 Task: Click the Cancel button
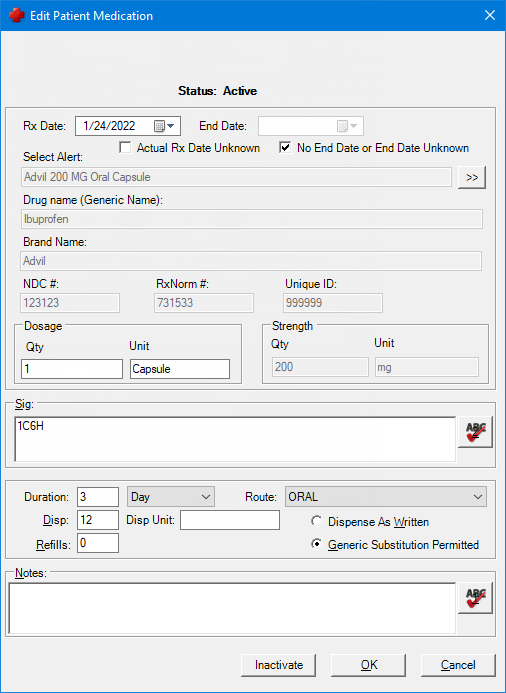tap(458, 665)
